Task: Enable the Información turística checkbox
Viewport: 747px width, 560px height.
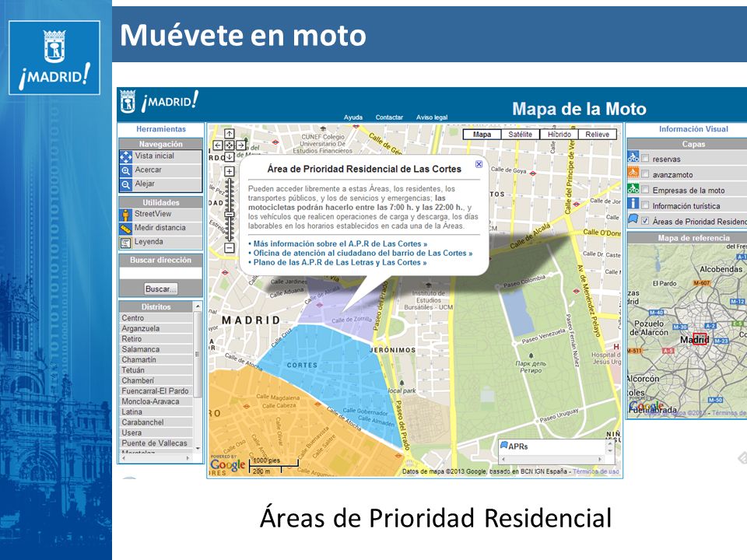Action: click(645, 205)
